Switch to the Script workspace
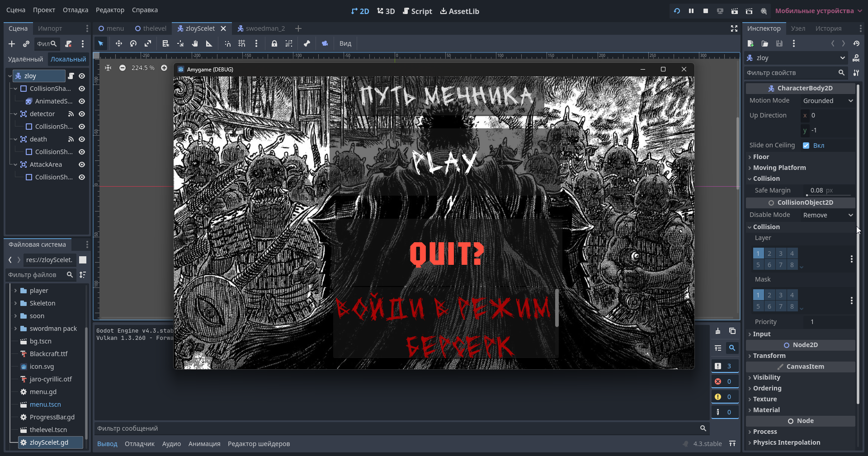The height and width of the screenshot is (456, 868). tap(417, 11)
